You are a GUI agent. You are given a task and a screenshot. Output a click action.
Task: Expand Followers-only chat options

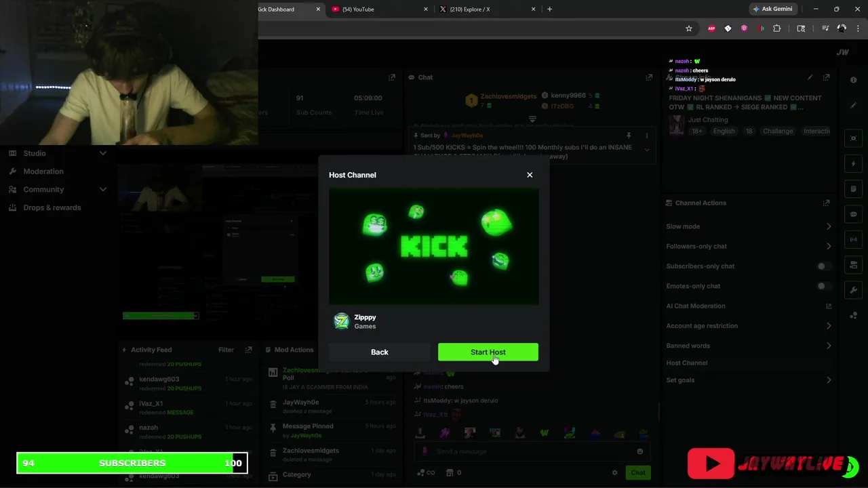click(829, 246)
